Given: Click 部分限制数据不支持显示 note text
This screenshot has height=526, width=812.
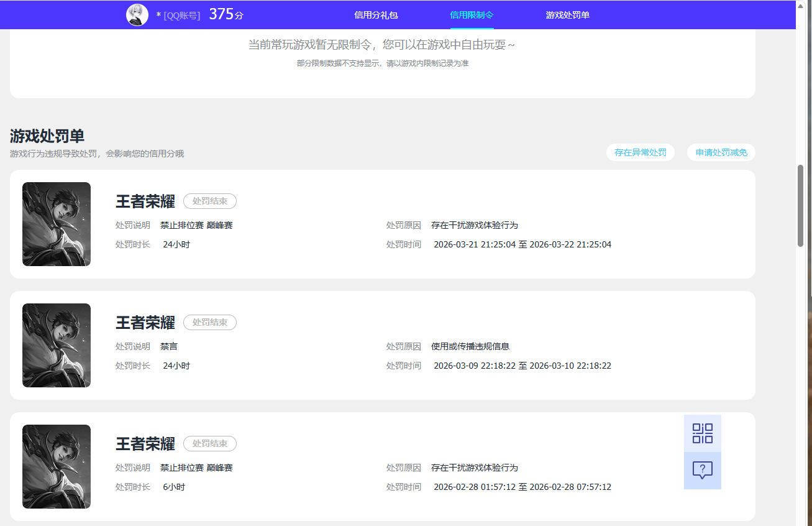Looking at the screenshot, I should click(383, 63).
